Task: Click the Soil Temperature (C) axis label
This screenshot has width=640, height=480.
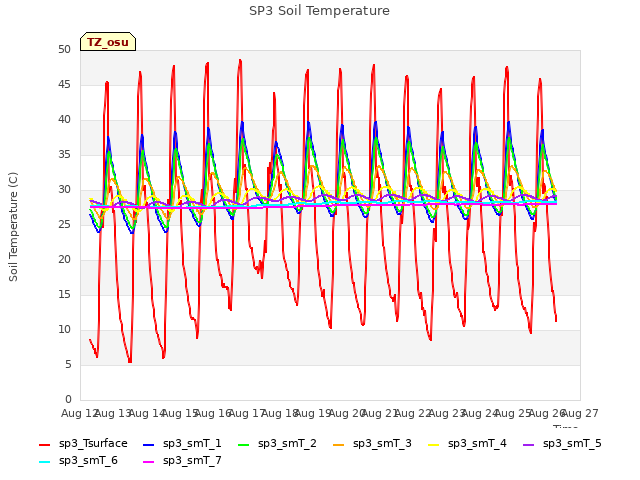Action: click(x=13, y=227)
